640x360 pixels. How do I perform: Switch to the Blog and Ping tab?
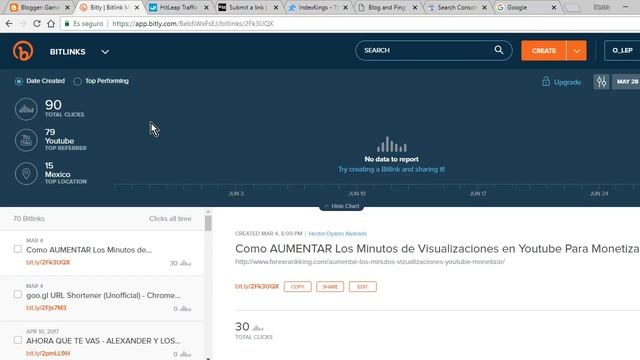(x=387, y=8)
